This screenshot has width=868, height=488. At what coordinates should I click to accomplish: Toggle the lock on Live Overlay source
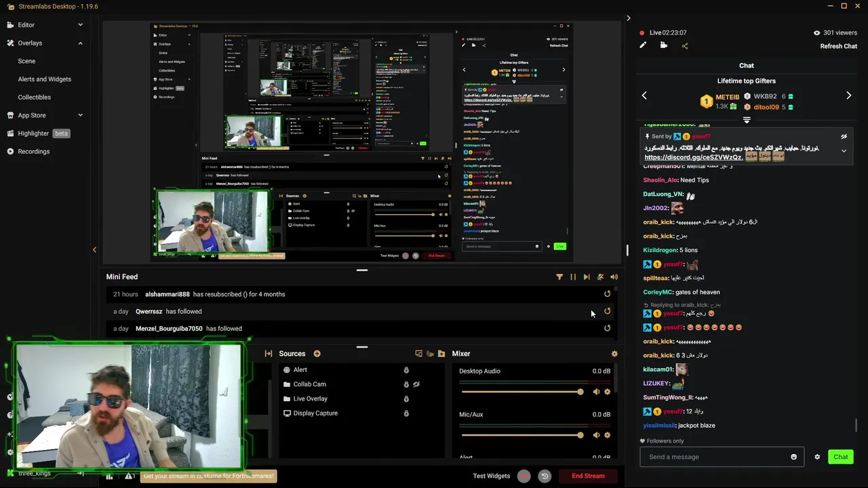pyautogui.click(x=406, y=399)
